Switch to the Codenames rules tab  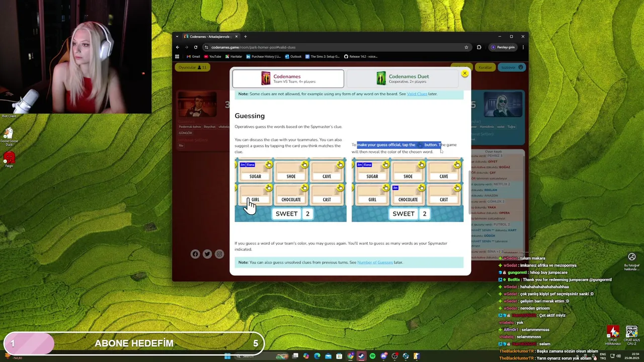[x=288, y=78]
